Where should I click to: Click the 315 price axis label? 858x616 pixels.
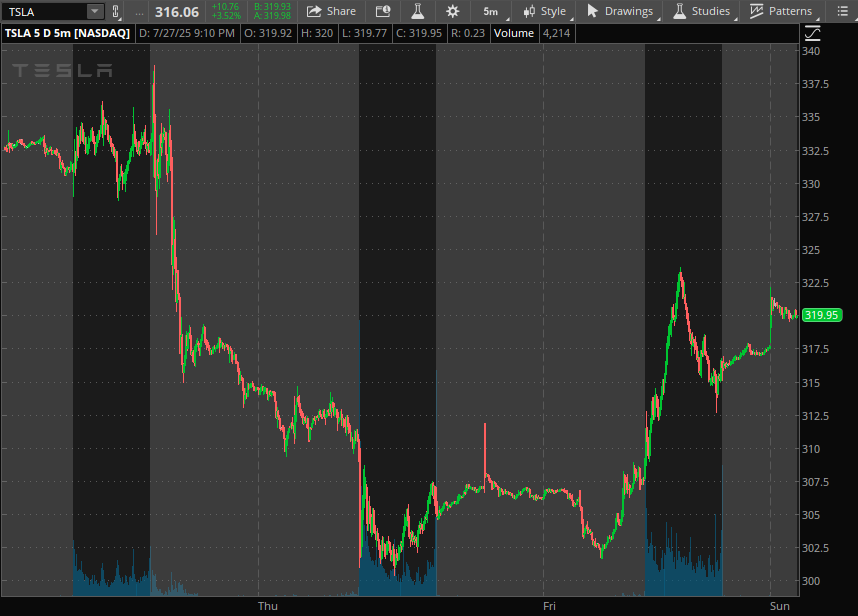(811, 382)
